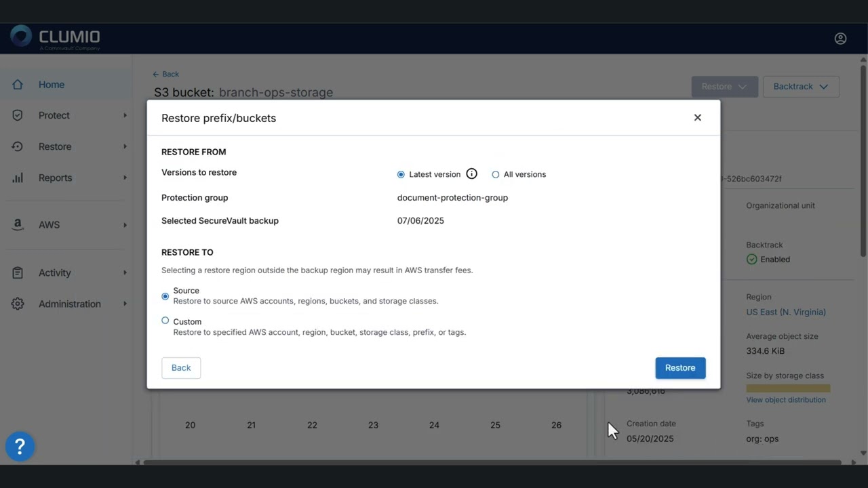
Task: Expand the Protect sidebar submenu arrow
Action: 125,115
